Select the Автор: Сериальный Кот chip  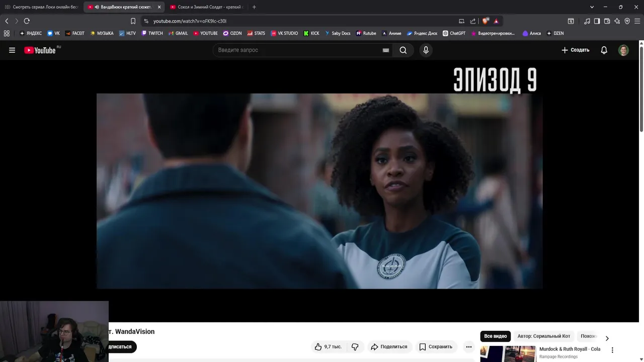point(544,336)
